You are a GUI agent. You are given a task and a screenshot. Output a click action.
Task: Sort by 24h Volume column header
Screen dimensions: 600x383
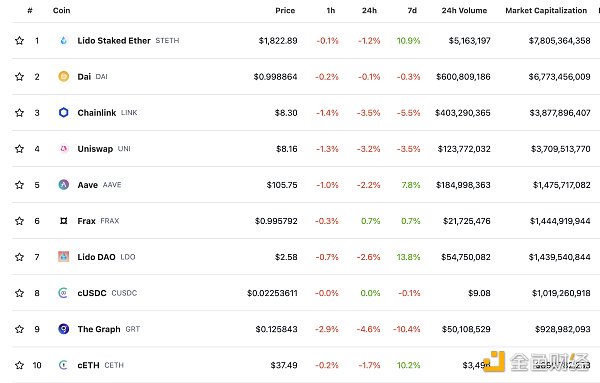pos(464,10)
